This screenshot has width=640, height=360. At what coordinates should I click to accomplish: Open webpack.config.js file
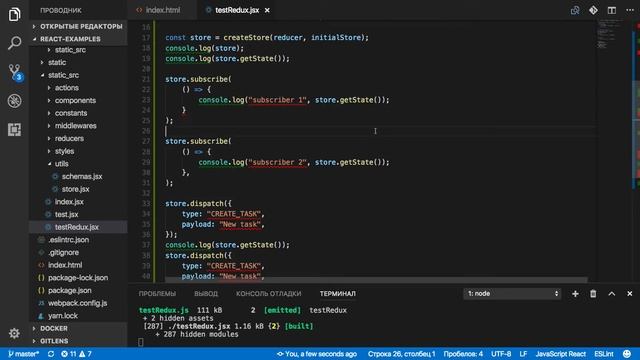click(78, 303)
